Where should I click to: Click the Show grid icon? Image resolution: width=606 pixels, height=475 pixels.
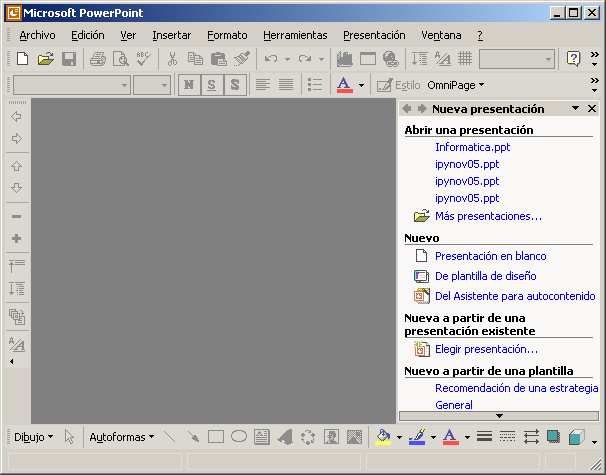(x=464, y=59)
